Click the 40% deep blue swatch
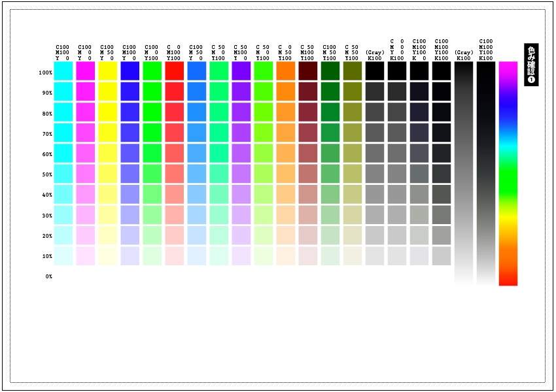Screen dimensions: 556x392 coord(130,194)
